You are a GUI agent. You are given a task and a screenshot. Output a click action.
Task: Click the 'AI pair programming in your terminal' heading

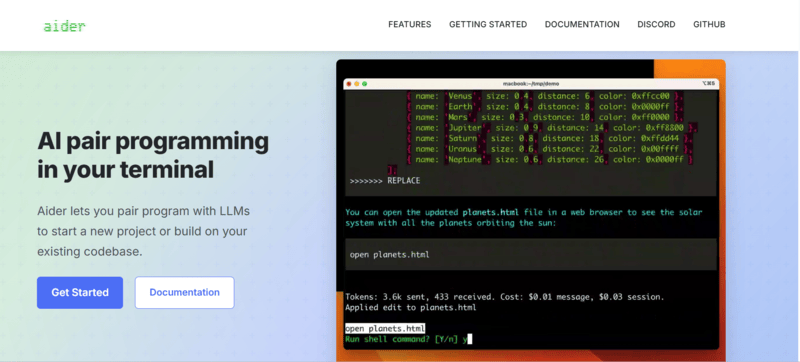click(153, 156)
